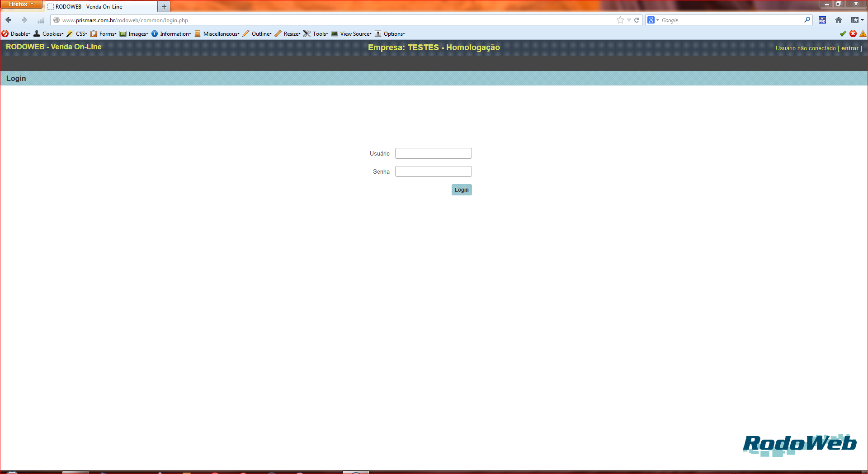Screen dimensions: 868x474
Task: Open the Firefox application menu button
Action: coord(21,4)
